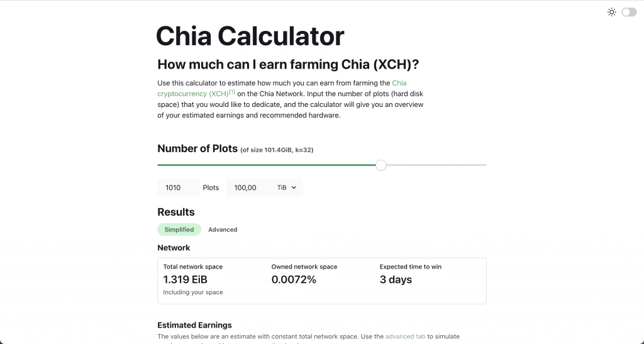Click the Number of Plots slider handle
Image resolution: width=644 pixels, height=344 pixels.
(x=380, y=165)
